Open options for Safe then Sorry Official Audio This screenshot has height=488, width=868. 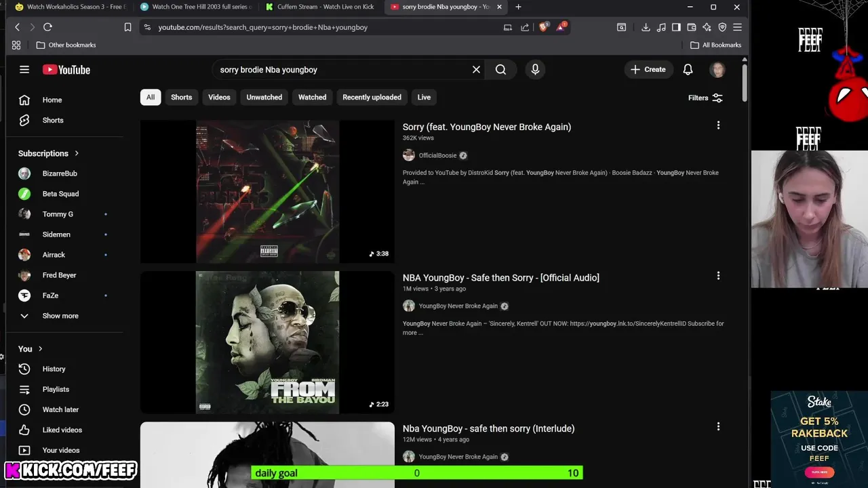click(718, 276)
